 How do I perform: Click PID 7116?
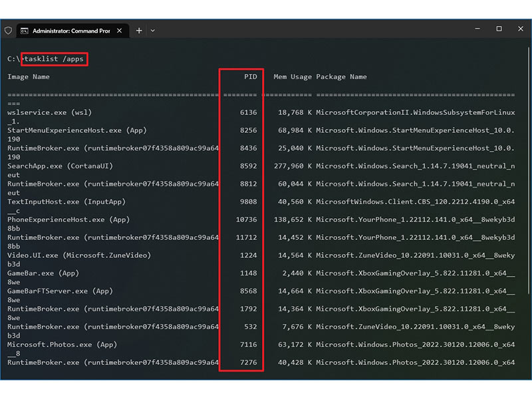click(x=248, y=344)
